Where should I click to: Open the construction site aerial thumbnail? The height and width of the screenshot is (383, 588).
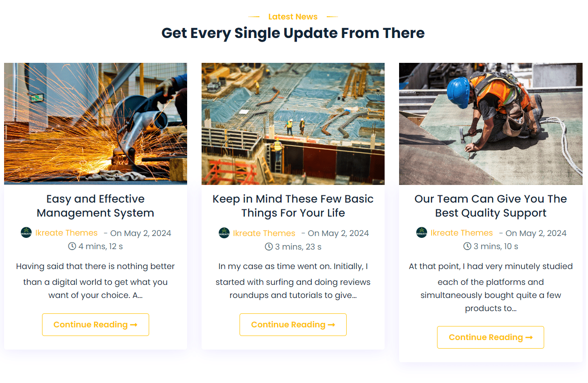(293, 123)
